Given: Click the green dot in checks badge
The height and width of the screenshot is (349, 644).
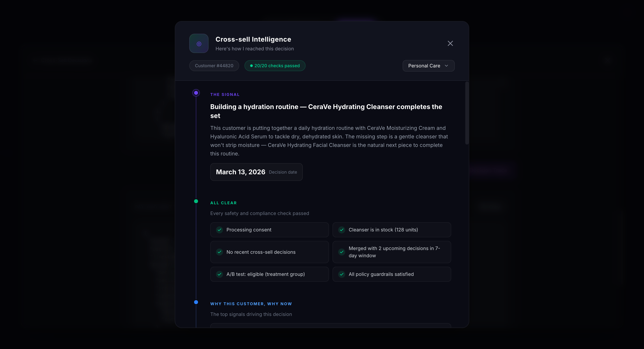Looking at the screenshot, I should pos(251,66).
